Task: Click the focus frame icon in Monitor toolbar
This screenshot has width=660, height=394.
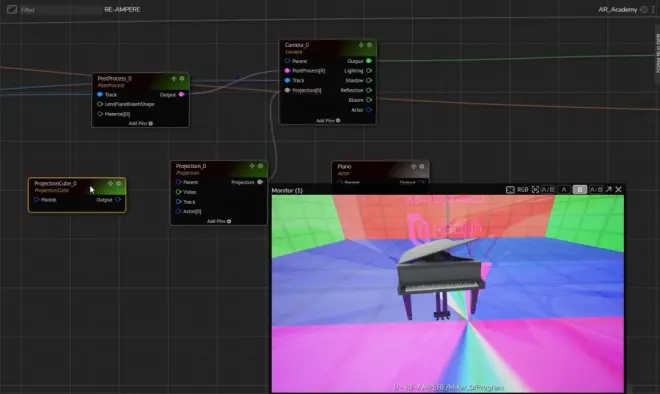Action: click(x=535, y=190)
